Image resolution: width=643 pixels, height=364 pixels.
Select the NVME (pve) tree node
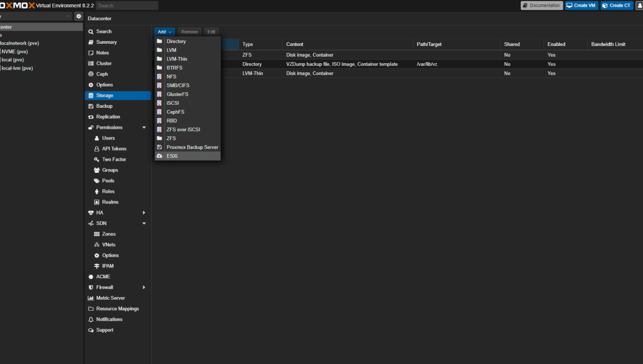pos(14,52)
